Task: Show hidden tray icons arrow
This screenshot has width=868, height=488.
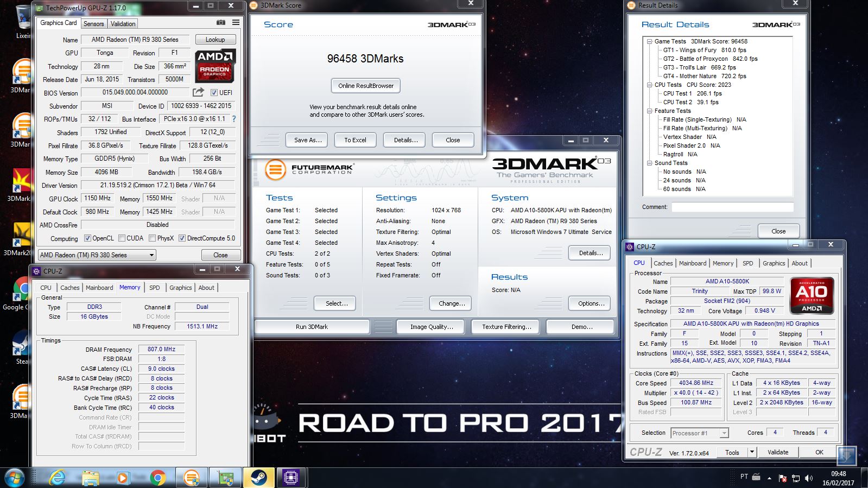Action: click(769, 478)
